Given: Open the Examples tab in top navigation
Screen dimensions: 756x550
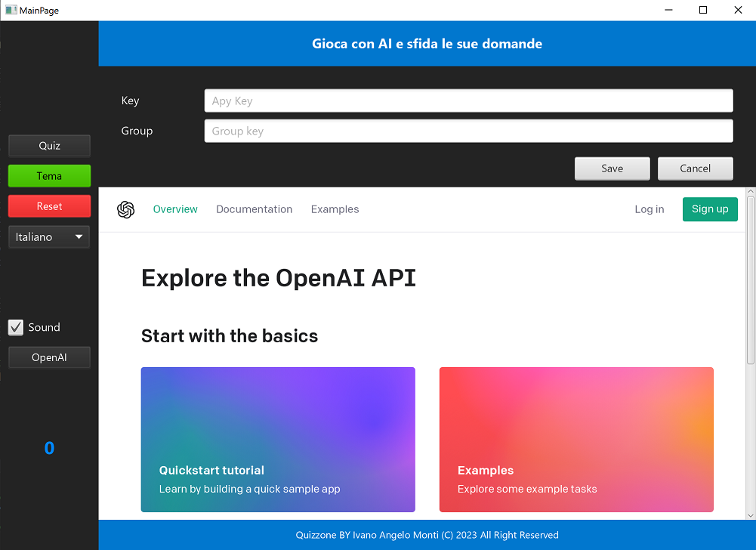Looking at the screenshot, I should click(335, 209).
